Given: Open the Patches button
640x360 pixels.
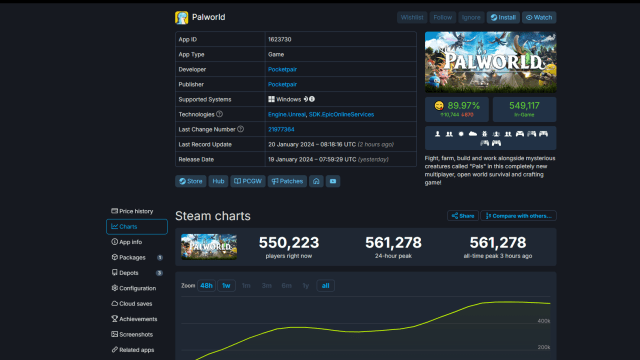Looking at the screenshot, I should [x=287, y=181].
